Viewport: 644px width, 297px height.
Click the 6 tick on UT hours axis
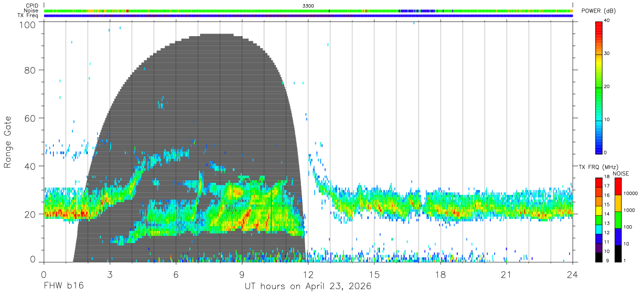click(x=176, y=275)
